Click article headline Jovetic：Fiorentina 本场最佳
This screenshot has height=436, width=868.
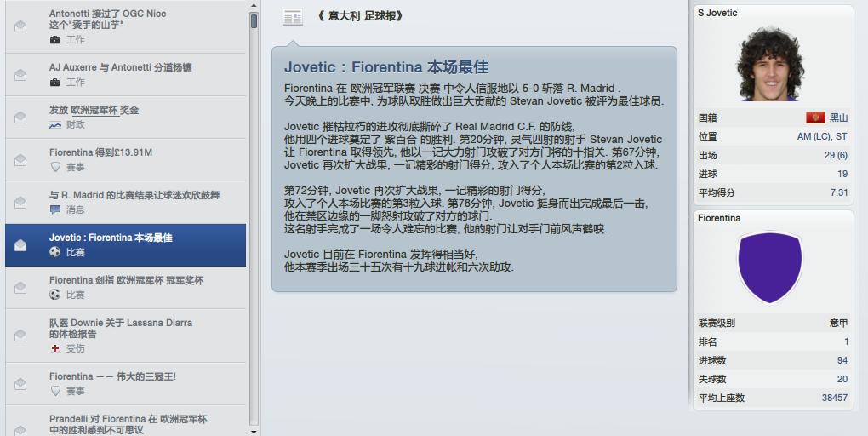(x=386, y=67)
